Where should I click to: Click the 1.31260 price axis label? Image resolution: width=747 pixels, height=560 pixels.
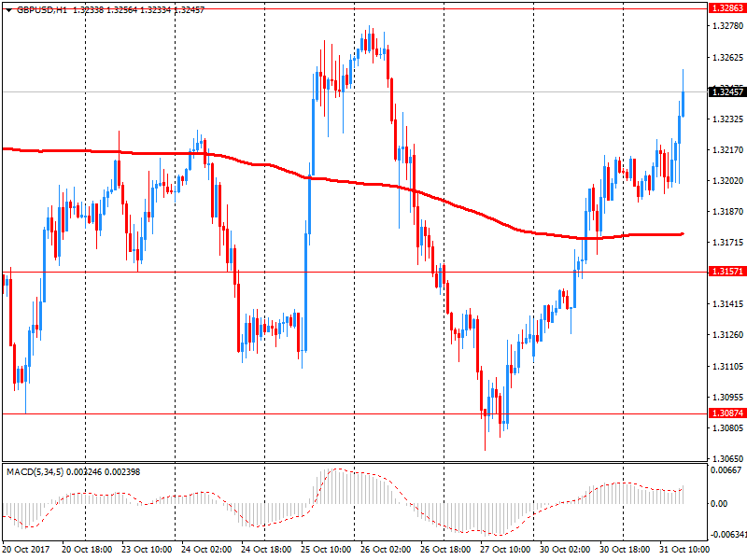point(727,335)
